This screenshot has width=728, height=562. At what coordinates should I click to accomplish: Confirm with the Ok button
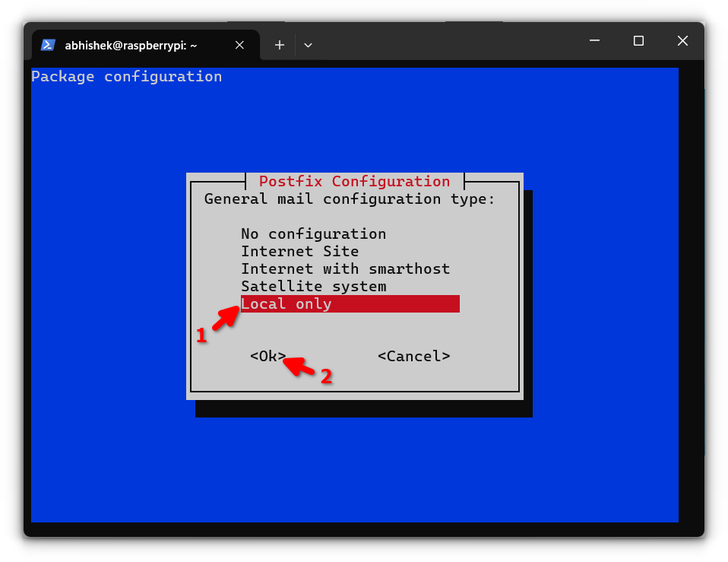point(268,356)
